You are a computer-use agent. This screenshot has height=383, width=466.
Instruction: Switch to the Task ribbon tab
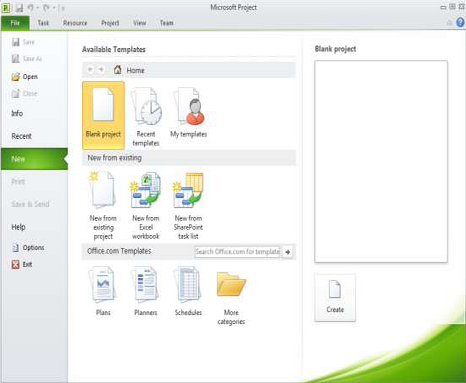[x=43, y=23]
